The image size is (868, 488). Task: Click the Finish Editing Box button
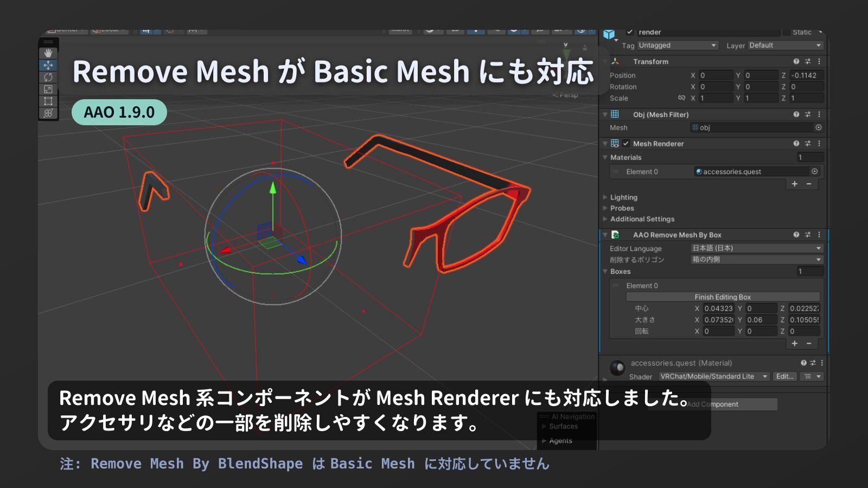pos(723,297)
